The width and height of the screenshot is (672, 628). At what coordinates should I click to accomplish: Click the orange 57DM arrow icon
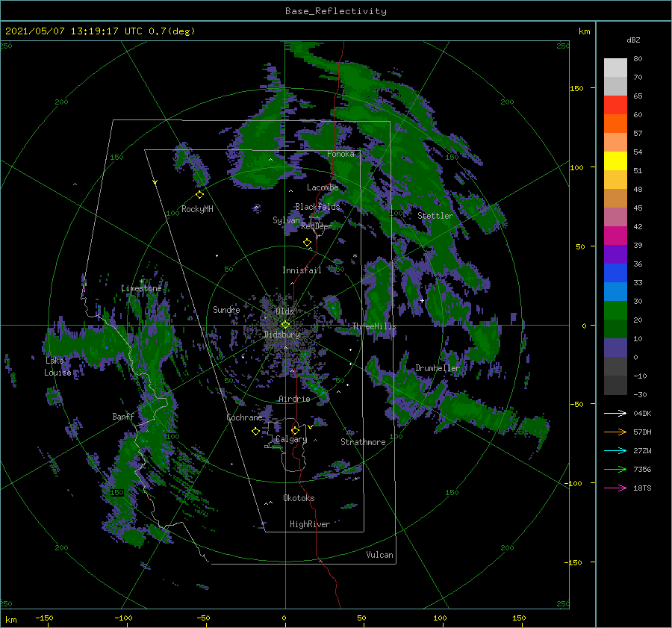pyautogui.click(x=615, y=432)
